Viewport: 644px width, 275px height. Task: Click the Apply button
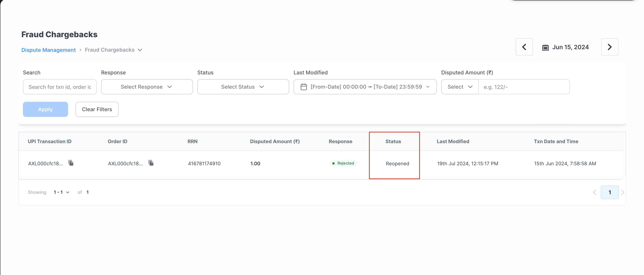[x=45, y=109]
